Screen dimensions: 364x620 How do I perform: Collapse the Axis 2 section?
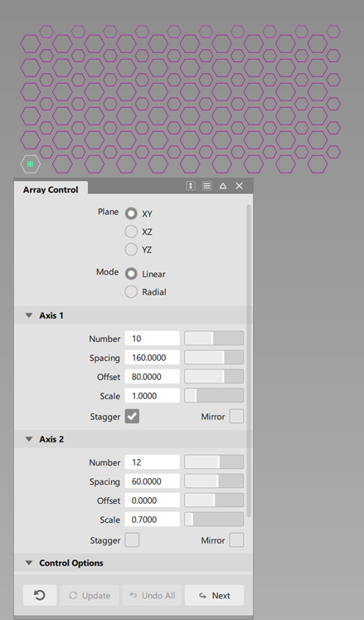click(x=29, y=439)
